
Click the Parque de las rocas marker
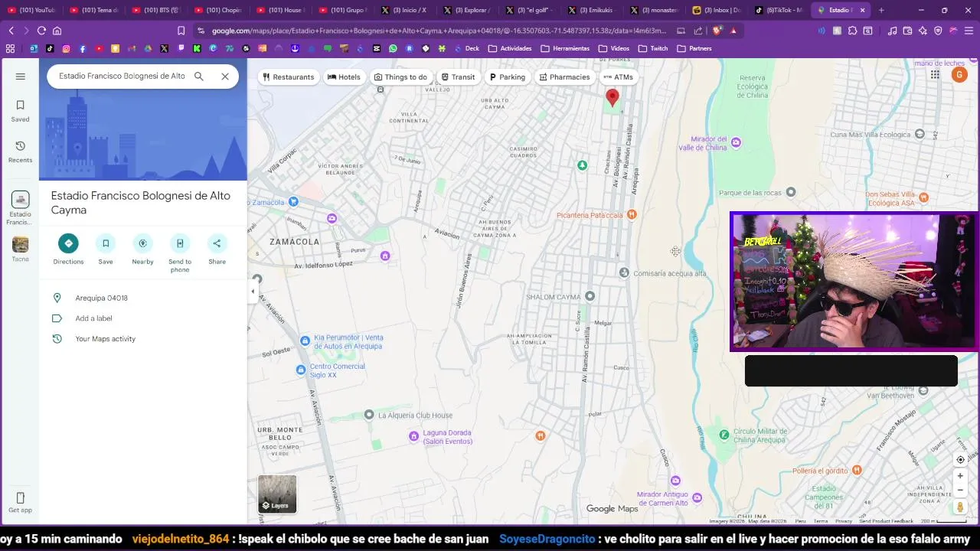[x=791, y=192]
